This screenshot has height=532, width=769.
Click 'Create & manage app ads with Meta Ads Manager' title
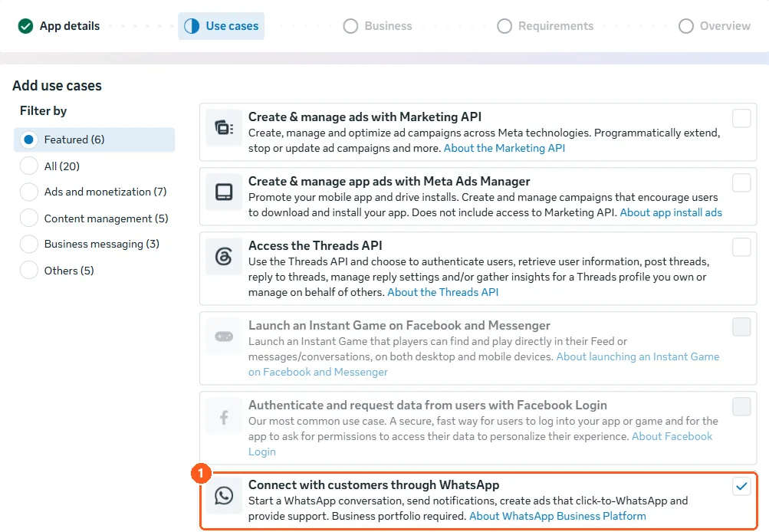[389, 182]
